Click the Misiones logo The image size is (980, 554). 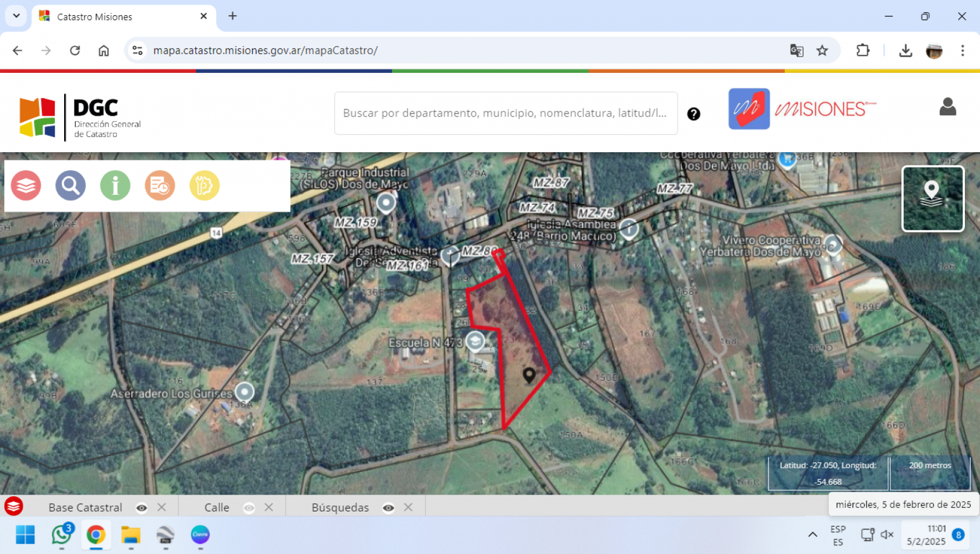coord(802,109)
